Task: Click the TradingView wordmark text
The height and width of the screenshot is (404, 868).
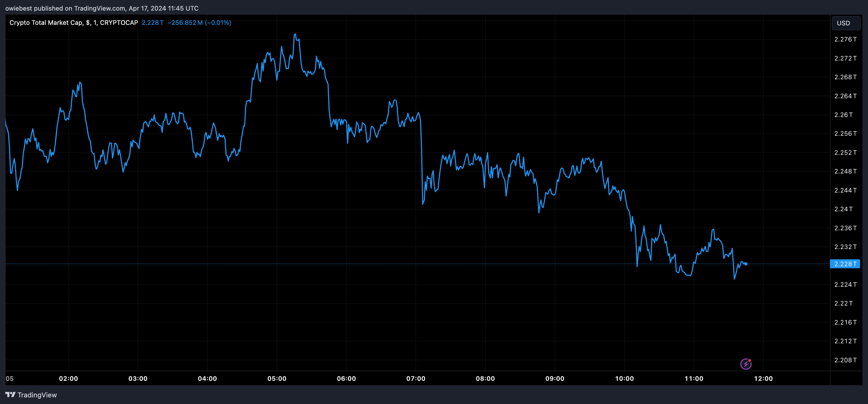Action: [37, 395]
